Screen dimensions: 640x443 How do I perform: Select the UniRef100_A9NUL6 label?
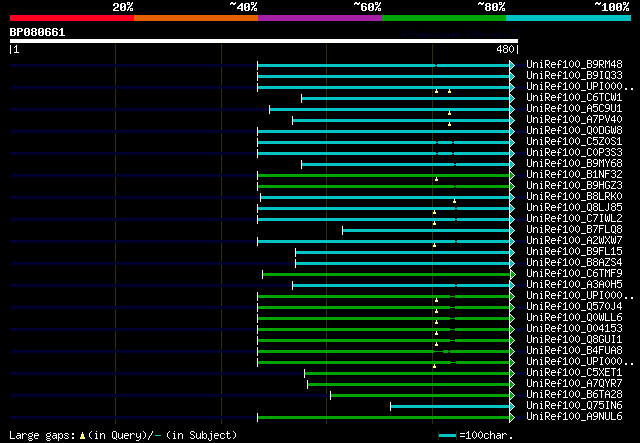574,417
